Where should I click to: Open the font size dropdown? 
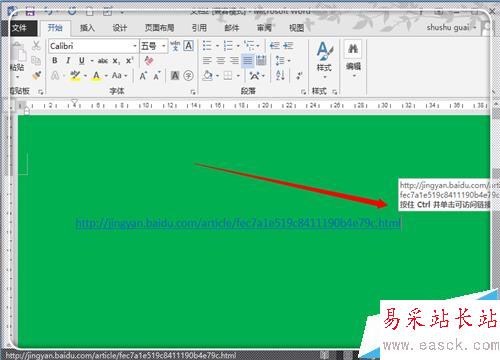164,46
